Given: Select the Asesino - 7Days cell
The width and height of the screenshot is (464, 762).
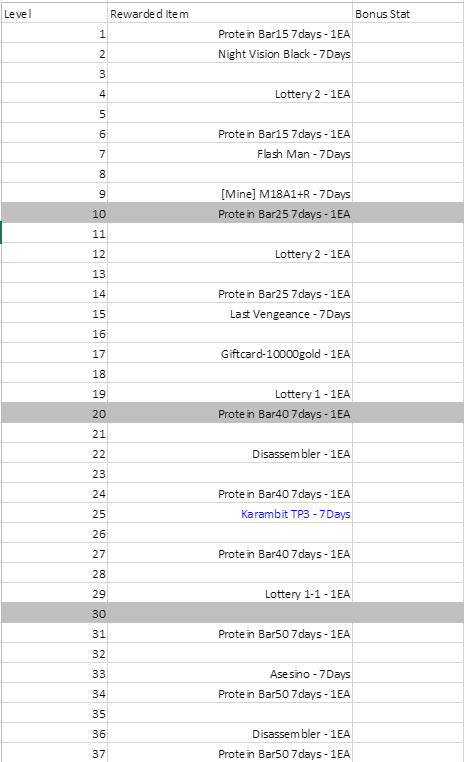Looking at the screenshot, I should click(x=230, y=674).
